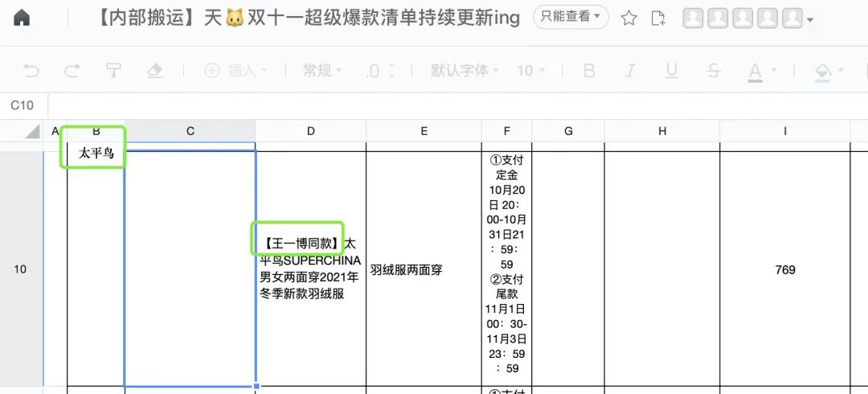Click the new document copy icon
Viewport: 868px width, 394px height.
pyautogui.click(x=657, y=18)
